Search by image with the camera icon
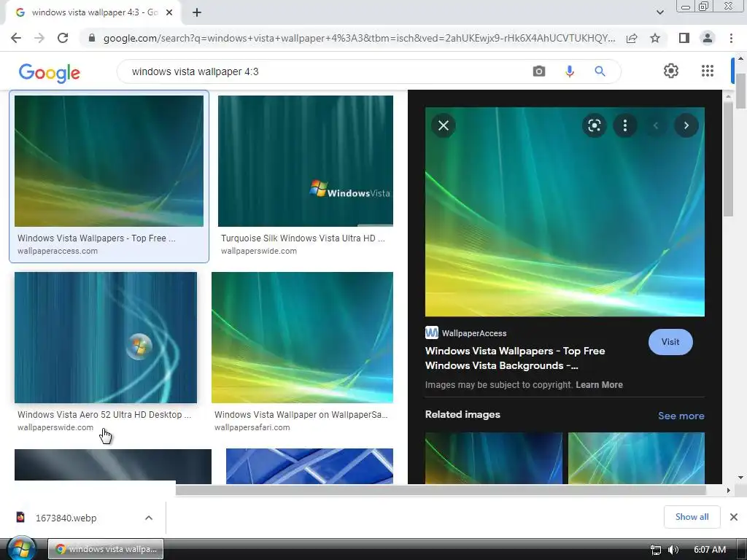Image resolution: width=747 pixels, height=560 pixels. [539, 71]
